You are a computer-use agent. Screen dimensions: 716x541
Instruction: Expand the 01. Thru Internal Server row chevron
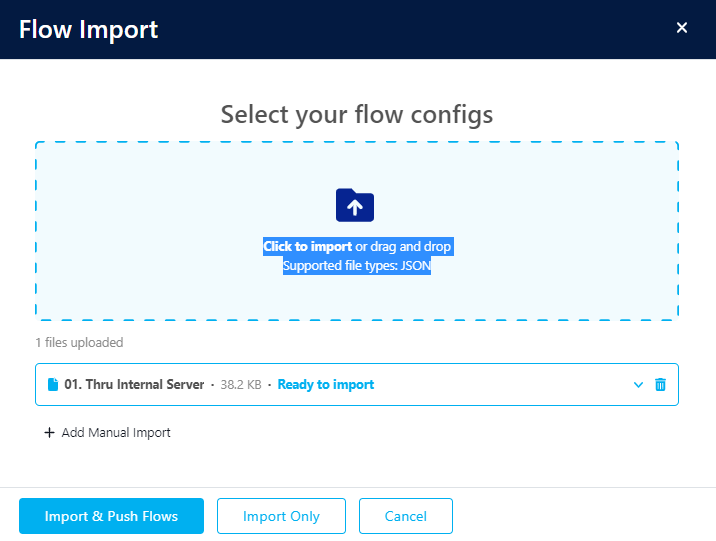pyautogui.click(x=639, y=385)
